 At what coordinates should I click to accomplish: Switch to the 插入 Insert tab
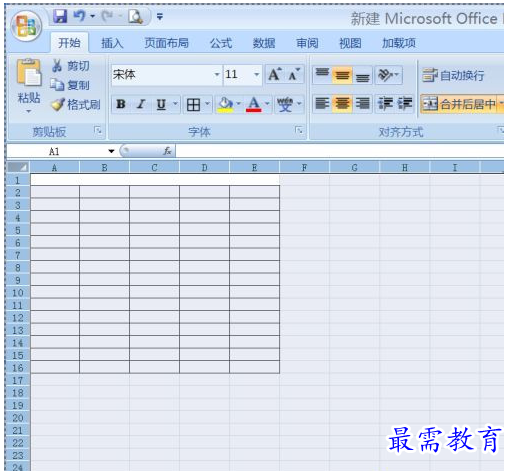(112, 43)
